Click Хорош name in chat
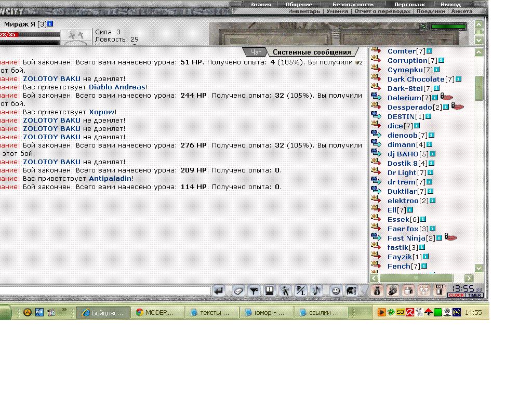Image resolution: width=532 pixels, height=399 pixels. coord(101,112)
